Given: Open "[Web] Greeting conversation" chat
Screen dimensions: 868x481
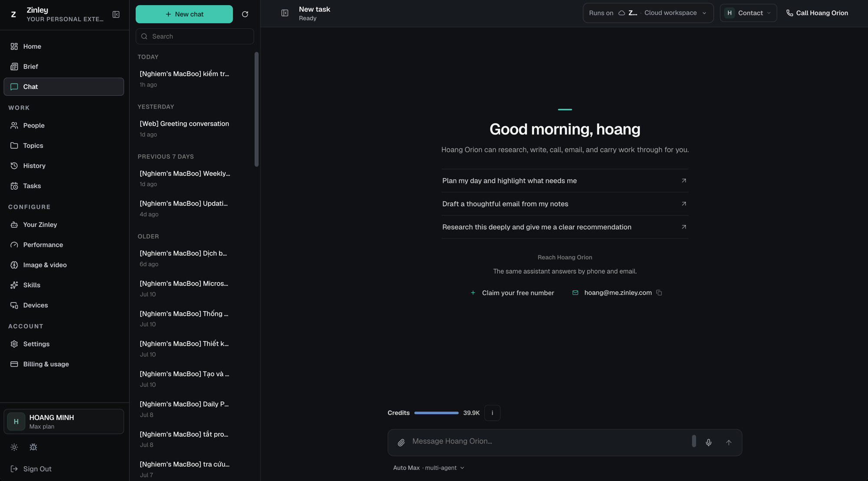Looking at the screenshot, I should click(x=194, y=129).
